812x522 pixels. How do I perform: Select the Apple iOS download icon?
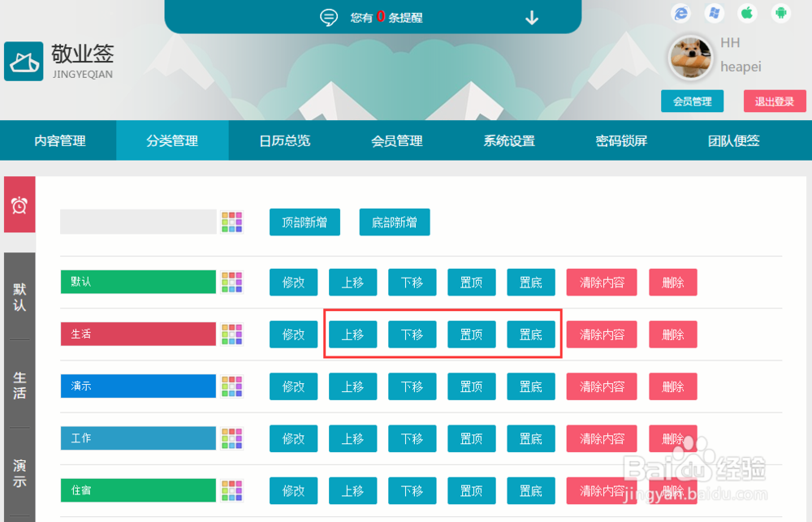click(x=747, y=13)
